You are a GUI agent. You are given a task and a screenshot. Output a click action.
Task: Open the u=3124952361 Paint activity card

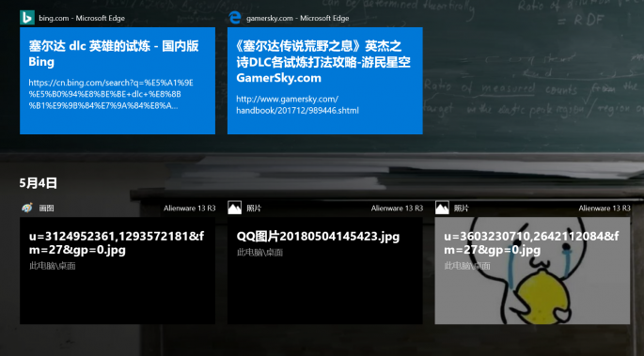118,271
